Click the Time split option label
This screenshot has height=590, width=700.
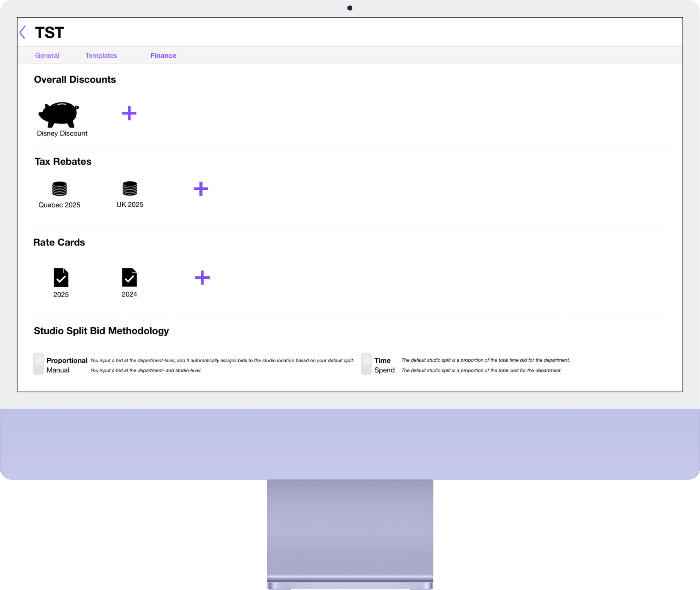pyautogui.click(x=382, y=361)
